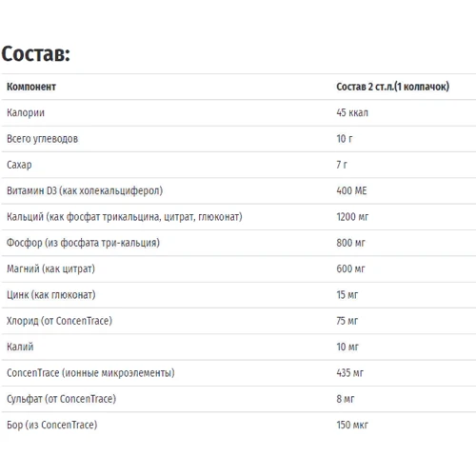The width and height of the screenshot is (476, 476).
Task: Click the 150 мкг value for Бор
Action: pos(352,425)
